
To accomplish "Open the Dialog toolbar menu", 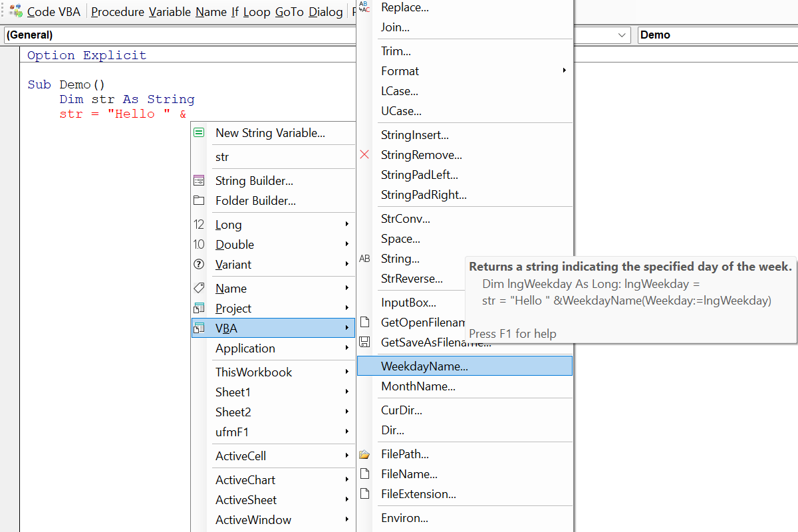I will (x=326, y=12).
